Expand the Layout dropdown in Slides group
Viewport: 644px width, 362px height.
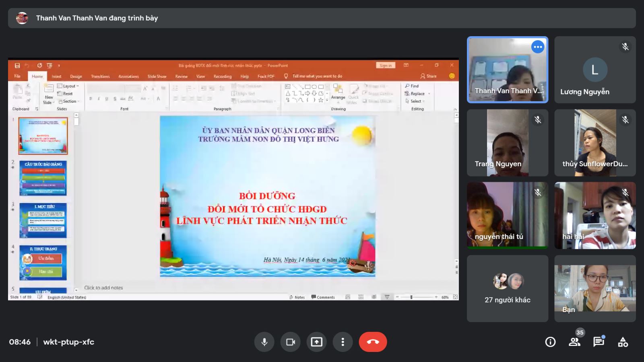coord(68,86)
